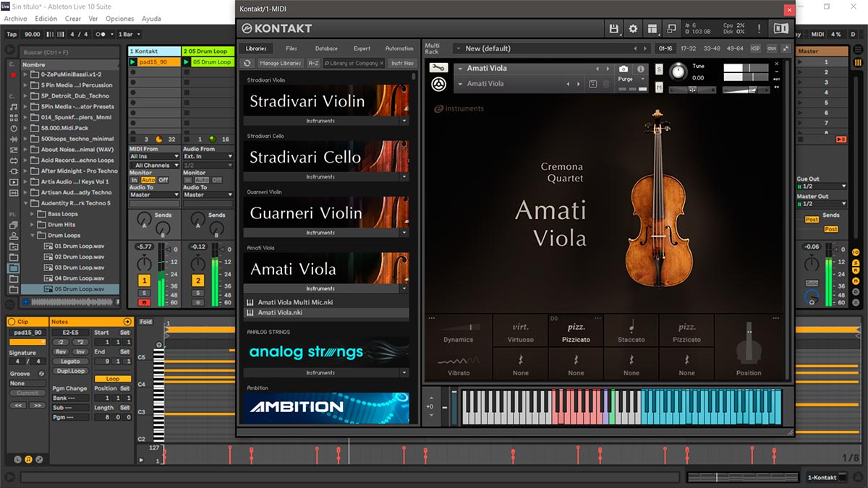Click the Manage Libraries button
The width and height of the screenshot is (868, 488).
[280, 63]
